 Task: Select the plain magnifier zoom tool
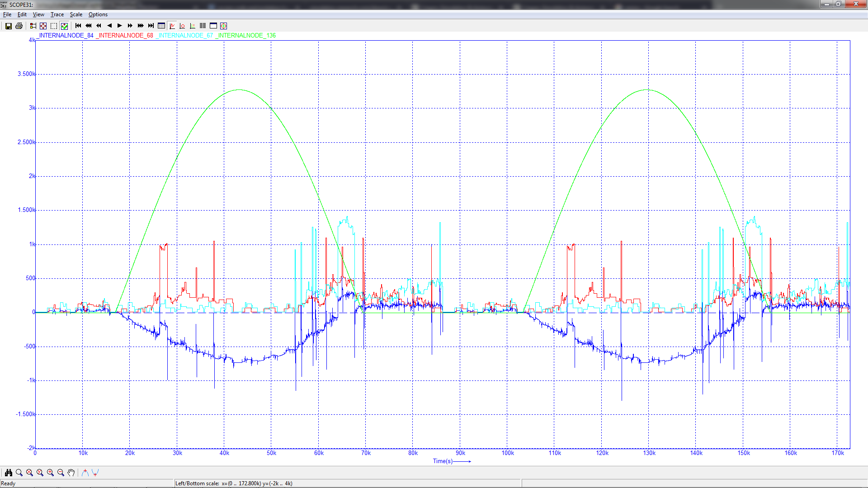point(19,473)
